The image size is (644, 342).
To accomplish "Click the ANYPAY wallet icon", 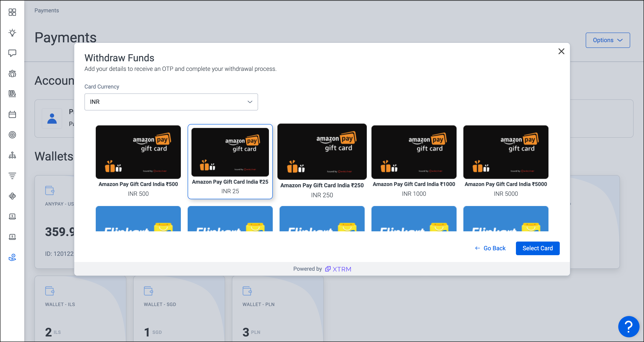I will 50,190.
